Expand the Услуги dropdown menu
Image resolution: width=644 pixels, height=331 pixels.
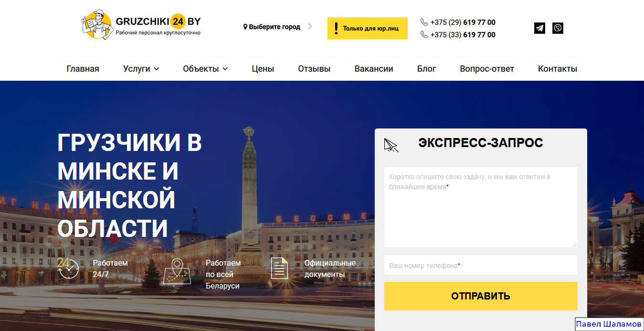pos(141,69)
